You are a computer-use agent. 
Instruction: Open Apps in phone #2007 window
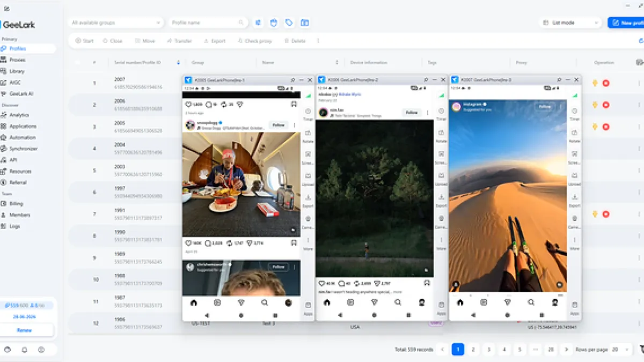(x=574, y=308)
